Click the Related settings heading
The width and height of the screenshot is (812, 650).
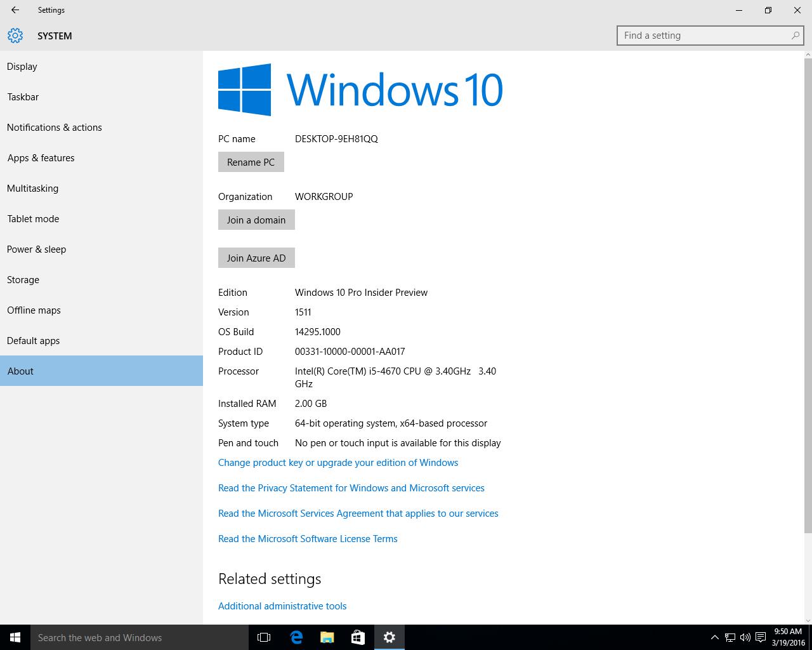270,578
